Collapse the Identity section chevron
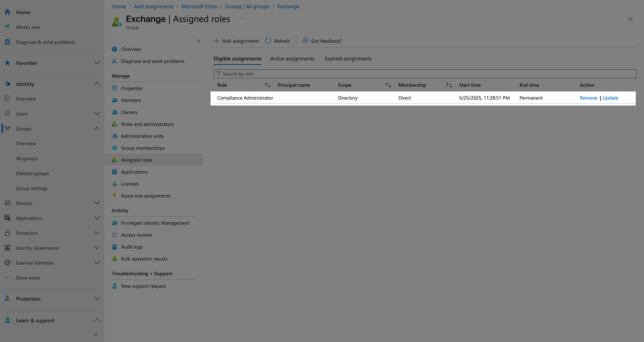This screenshot has width=644, height=342. coord(97,84)
